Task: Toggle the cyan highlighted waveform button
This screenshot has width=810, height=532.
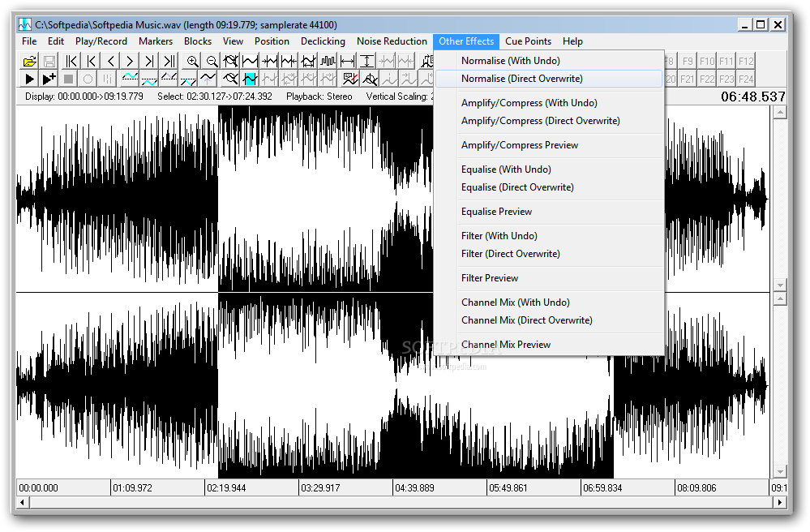Action: click(250, 79)
